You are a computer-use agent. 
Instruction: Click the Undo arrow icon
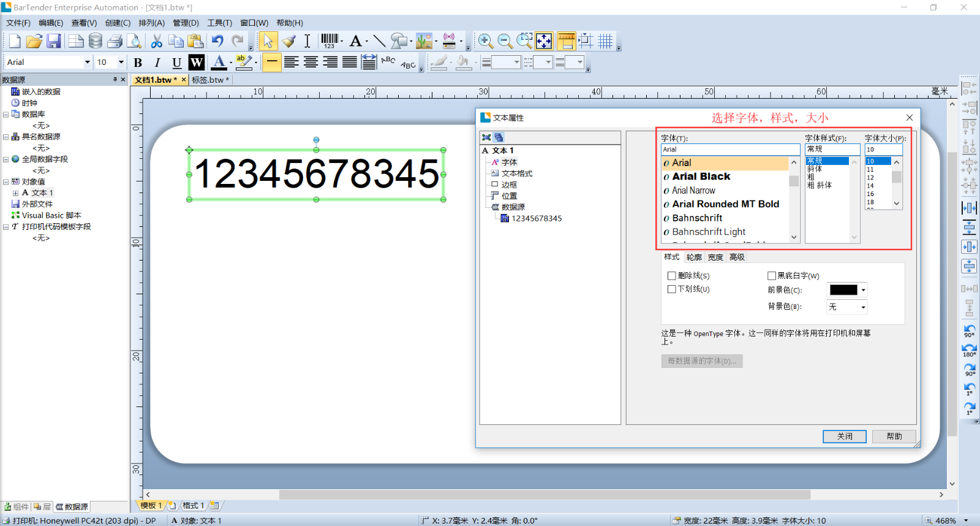coord(217,41)
